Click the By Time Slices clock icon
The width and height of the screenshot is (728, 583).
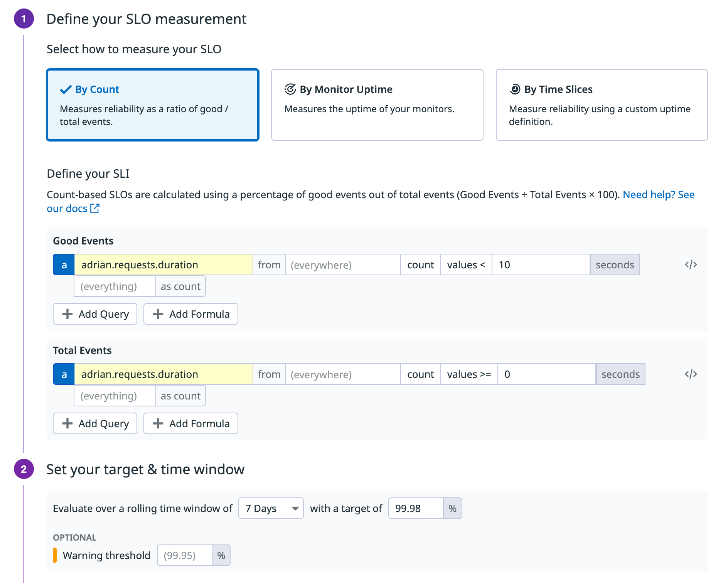pos(515,89)
